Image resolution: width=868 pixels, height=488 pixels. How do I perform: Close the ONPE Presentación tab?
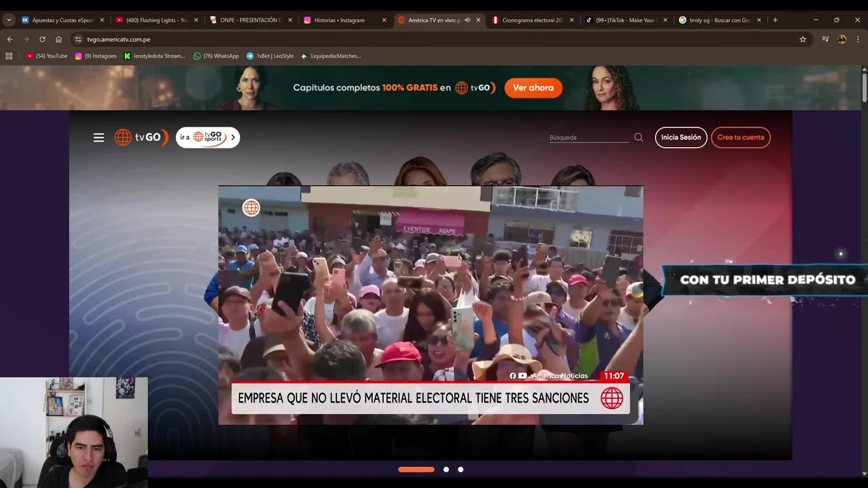pos(290,20)
